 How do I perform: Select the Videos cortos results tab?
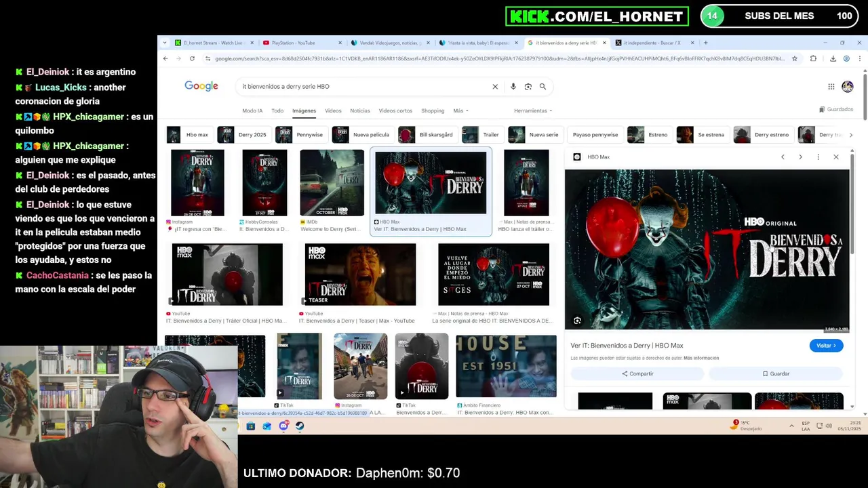pos(395,110)
